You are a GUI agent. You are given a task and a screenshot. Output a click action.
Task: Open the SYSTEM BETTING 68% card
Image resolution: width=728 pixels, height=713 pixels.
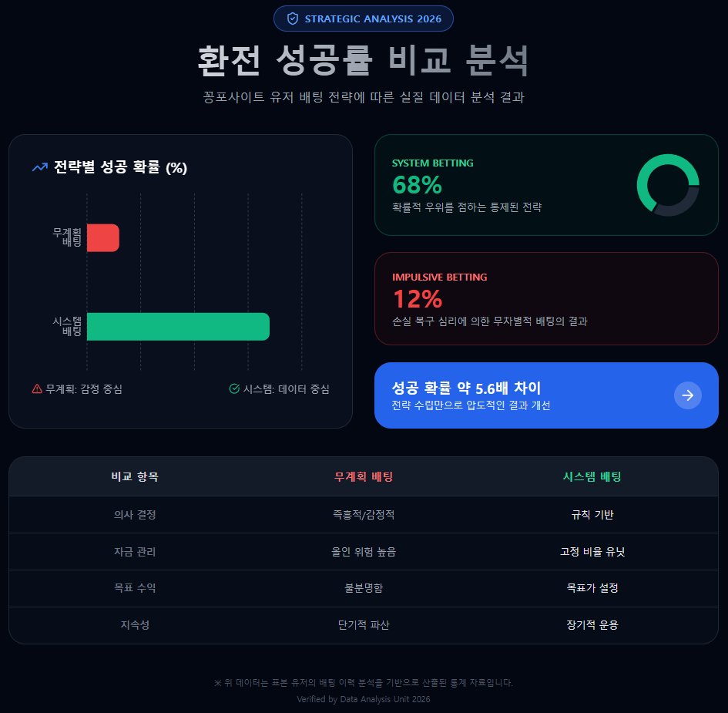point(546,185)
